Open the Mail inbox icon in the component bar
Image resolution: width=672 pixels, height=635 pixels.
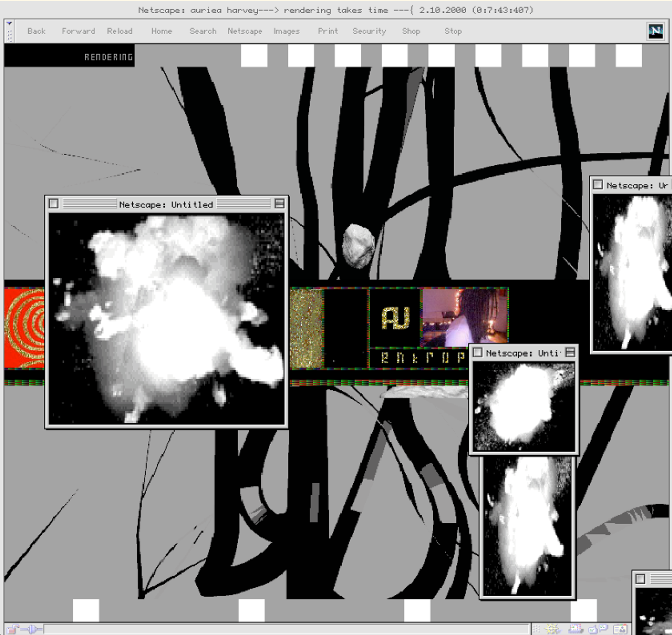[x=575, y=629]
